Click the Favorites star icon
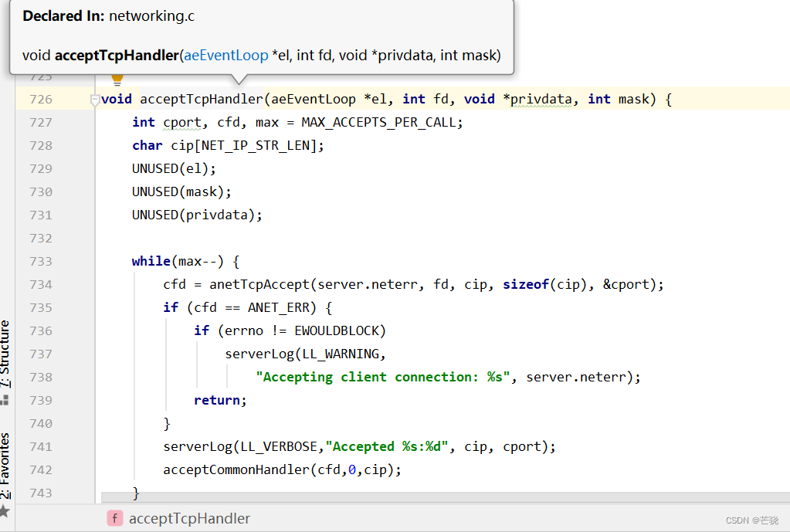Viewport: 790px width, 532px height. click(x=5, y=510)
